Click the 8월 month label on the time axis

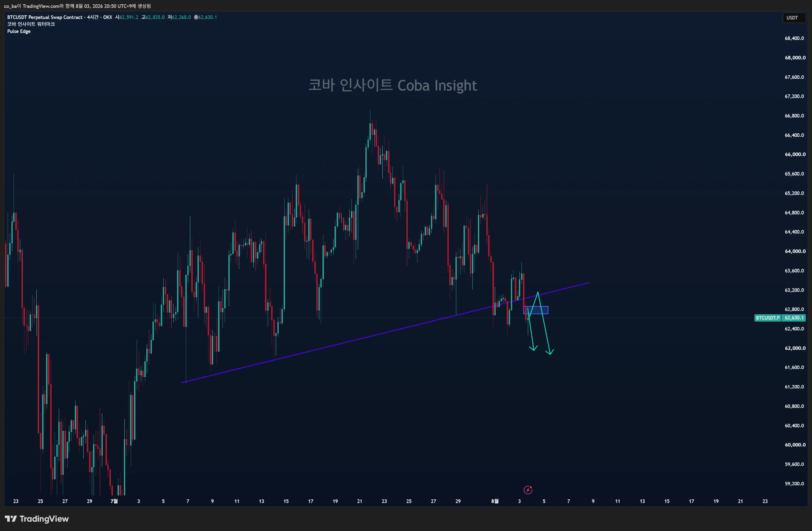495,501
